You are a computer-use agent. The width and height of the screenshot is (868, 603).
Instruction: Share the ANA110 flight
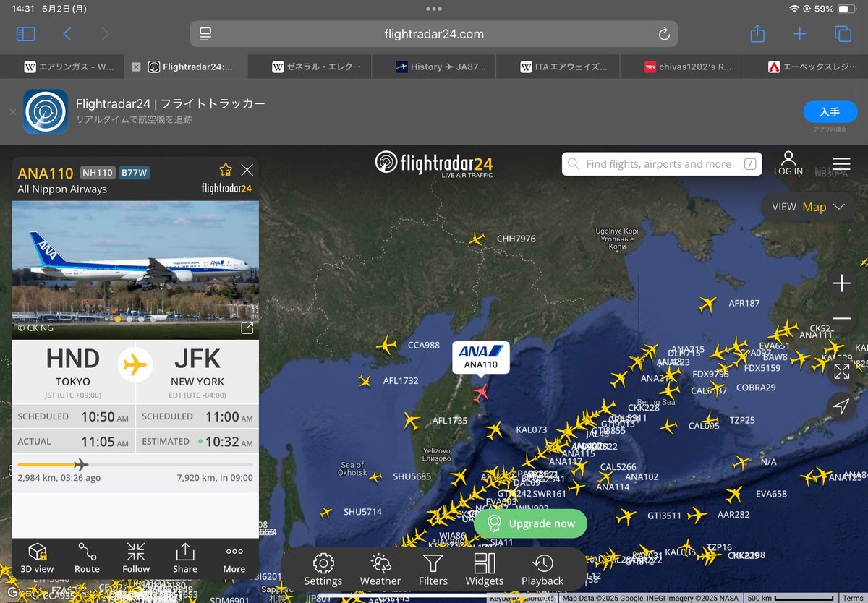point(185,557)
